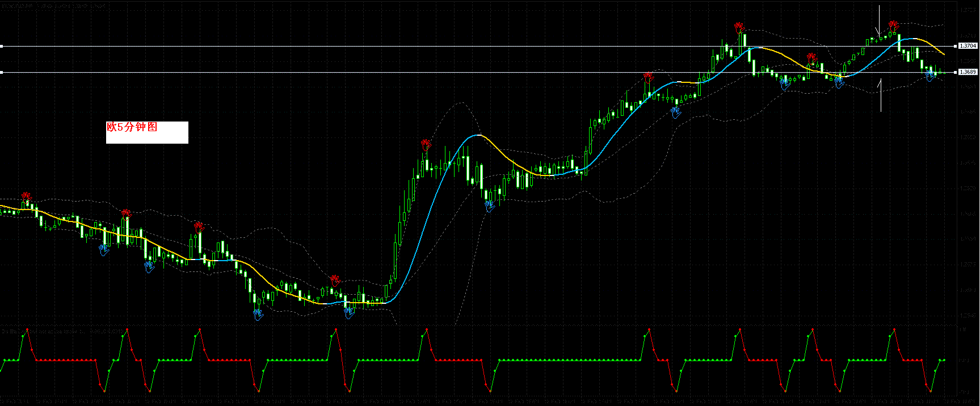
Task: Select the red chart label 欧5分钟图
Action: [x=132, y=127]
